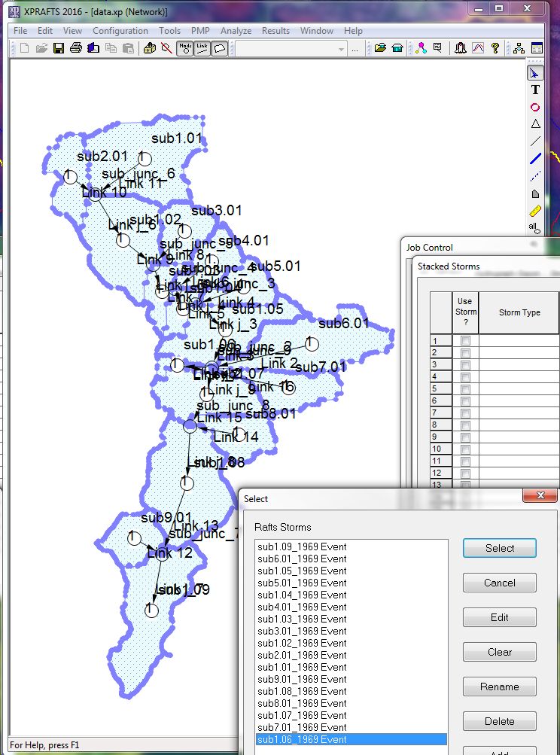Toggle the Node display toolbar button
The width and height of the screenshot is (560, 755).
pyautogui.click(x=184, y=48)
